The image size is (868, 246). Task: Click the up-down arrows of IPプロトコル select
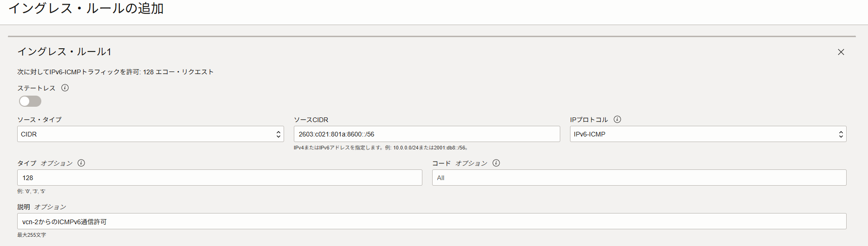(x=841, y=134)
